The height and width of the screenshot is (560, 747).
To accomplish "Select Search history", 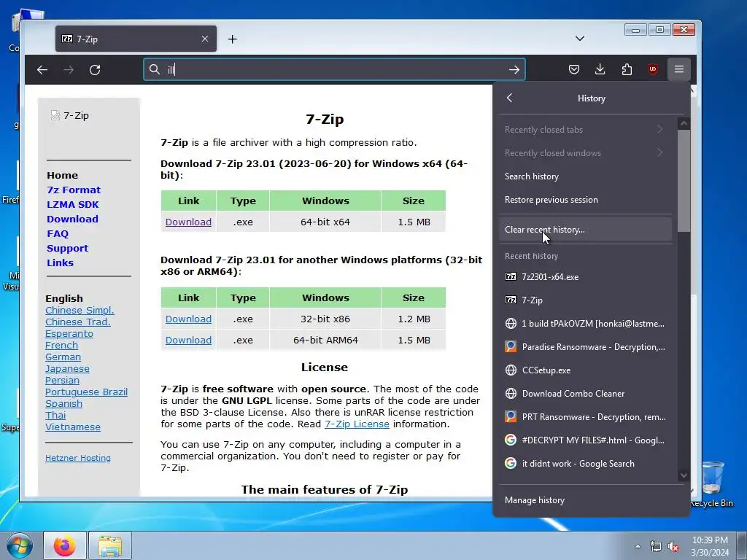I will [x=585, y=176].
